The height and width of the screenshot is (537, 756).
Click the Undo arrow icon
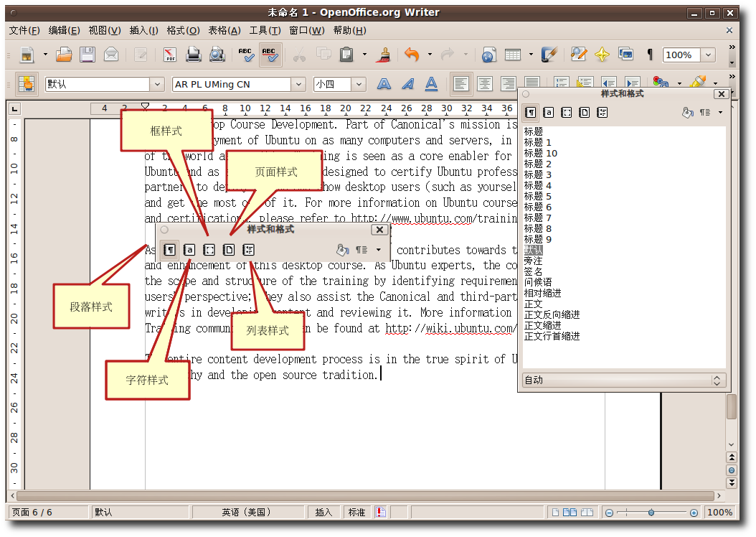(x=411, y=55)
